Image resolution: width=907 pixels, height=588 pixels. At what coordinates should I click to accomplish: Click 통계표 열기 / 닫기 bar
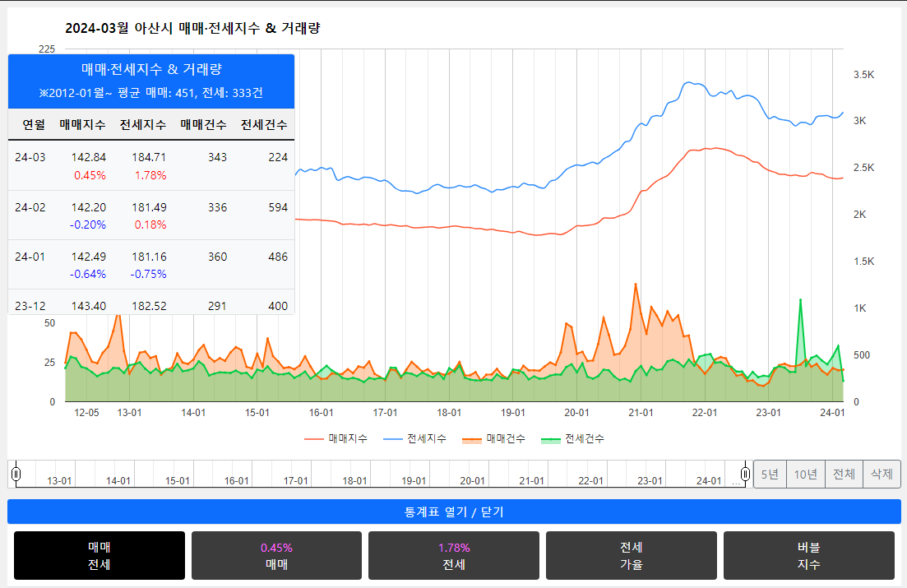point(454,512)
